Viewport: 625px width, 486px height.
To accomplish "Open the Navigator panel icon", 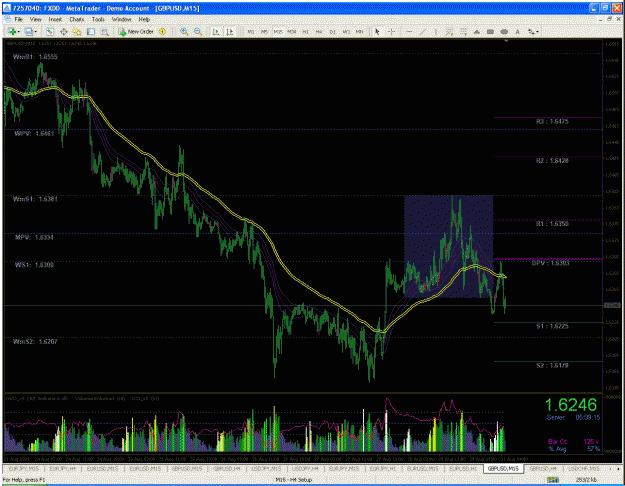I will click(77, 31).
